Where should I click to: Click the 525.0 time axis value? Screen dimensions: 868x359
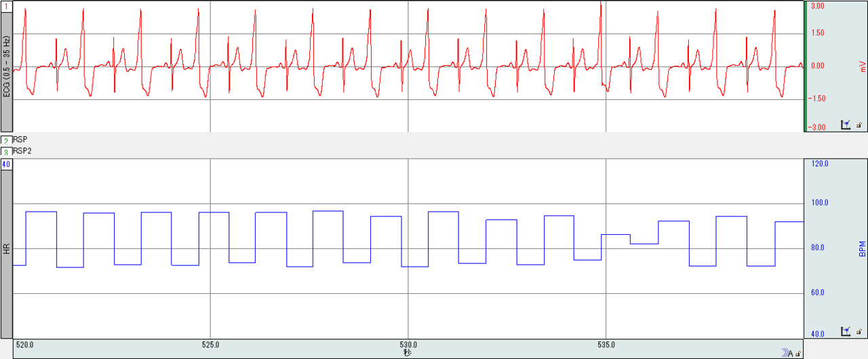point(211,344)
